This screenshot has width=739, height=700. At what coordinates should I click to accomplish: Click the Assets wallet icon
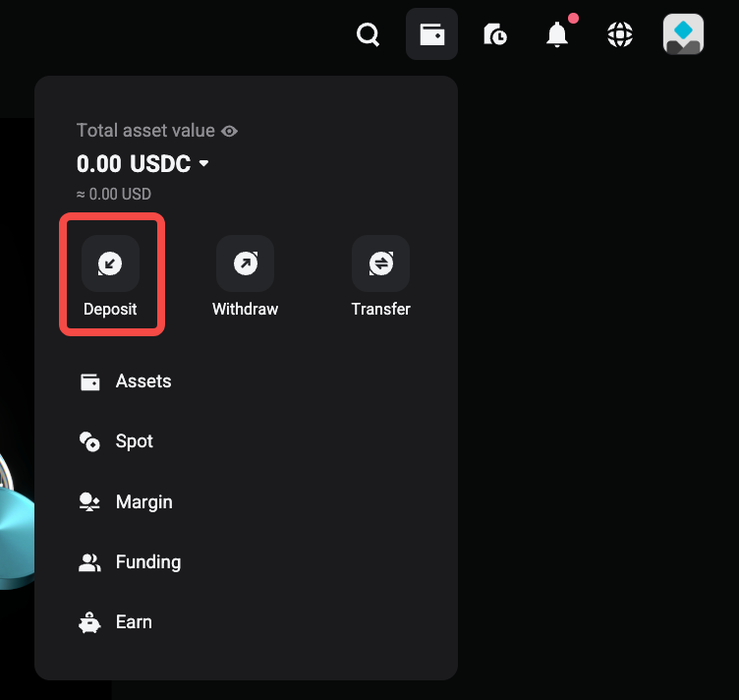90,381
